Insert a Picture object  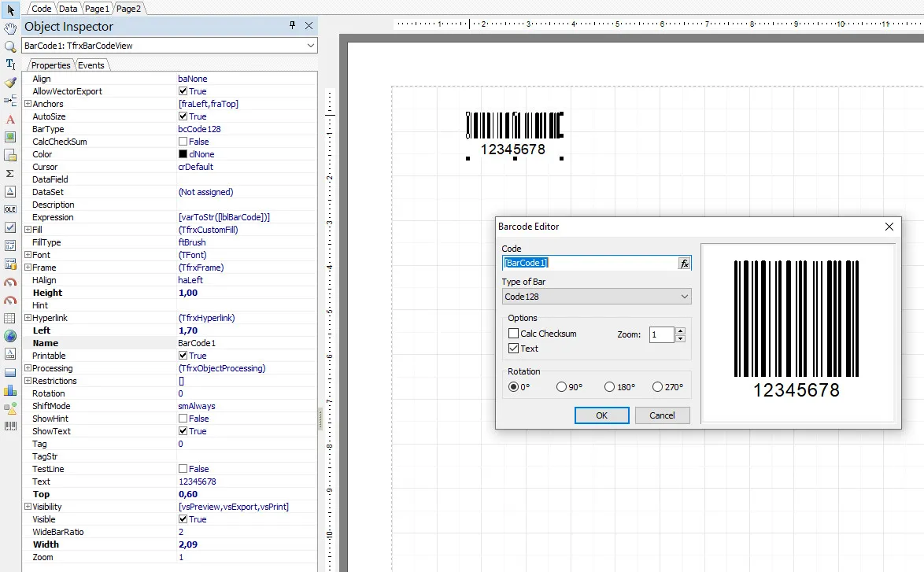coord(10,137)
